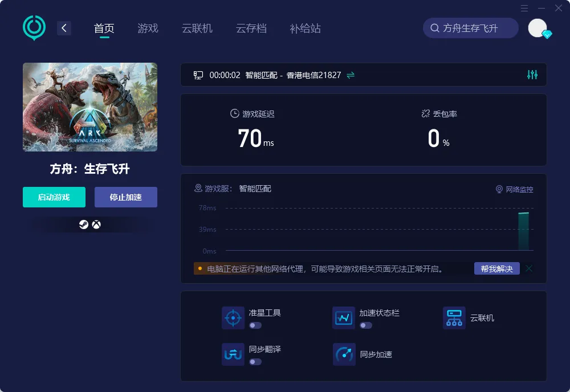The height and width of the screenshot is (392, 570).
Task: Open the 云联机 tab
Action: pos(197,28)
